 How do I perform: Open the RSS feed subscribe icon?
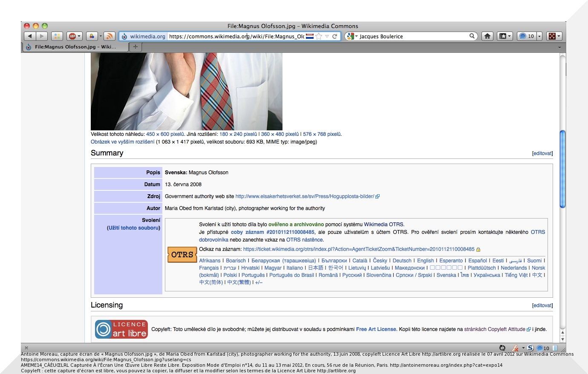(110, 36)
